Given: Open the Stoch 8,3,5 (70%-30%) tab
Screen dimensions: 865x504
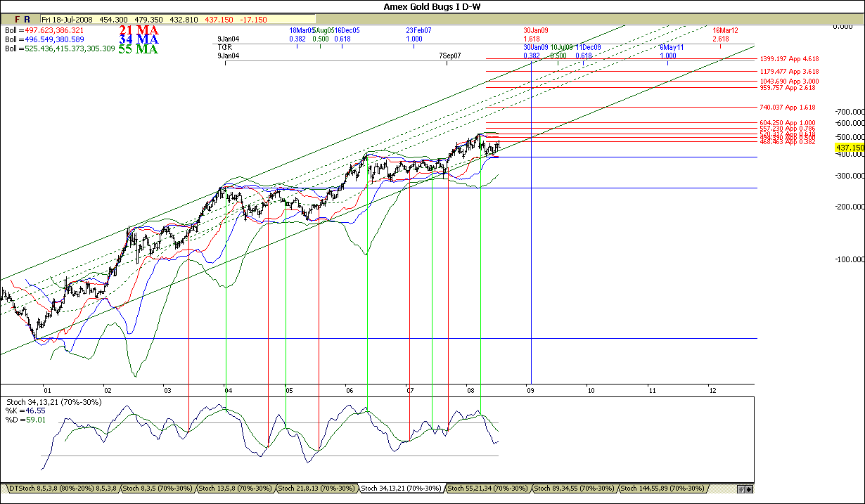Looking at the screenshot, I should click(158, 488).
